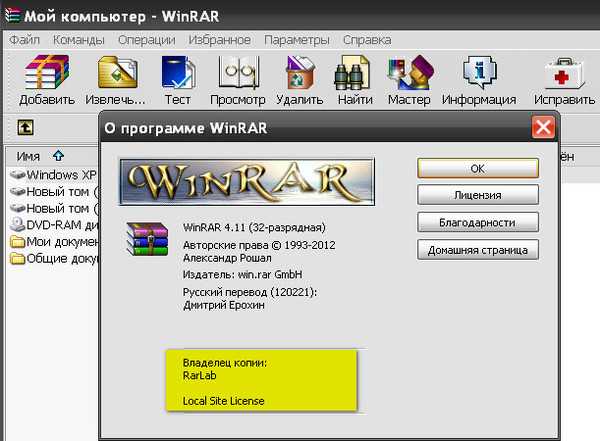
Task: Run the Тест archive check tool
Action: coord(178,72)
